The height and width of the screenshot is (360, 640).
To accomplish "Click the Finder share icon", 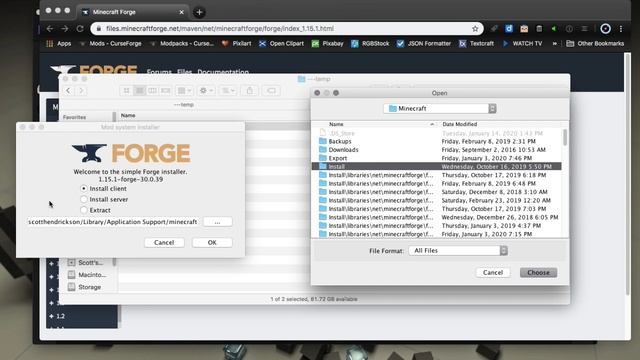I will coord(250,91).
